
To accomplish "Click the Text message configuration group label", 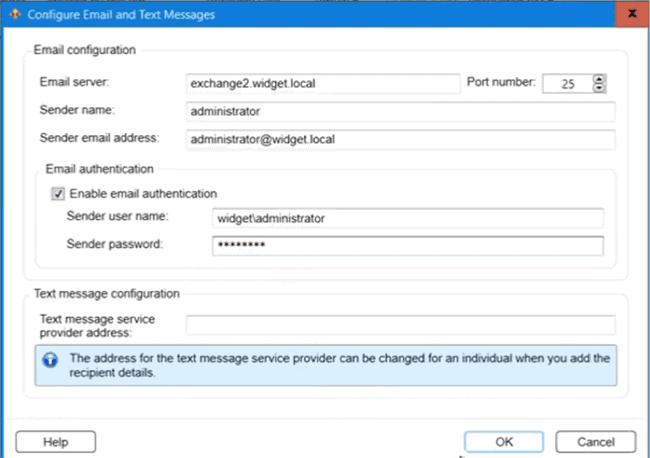I will [107, 293].
